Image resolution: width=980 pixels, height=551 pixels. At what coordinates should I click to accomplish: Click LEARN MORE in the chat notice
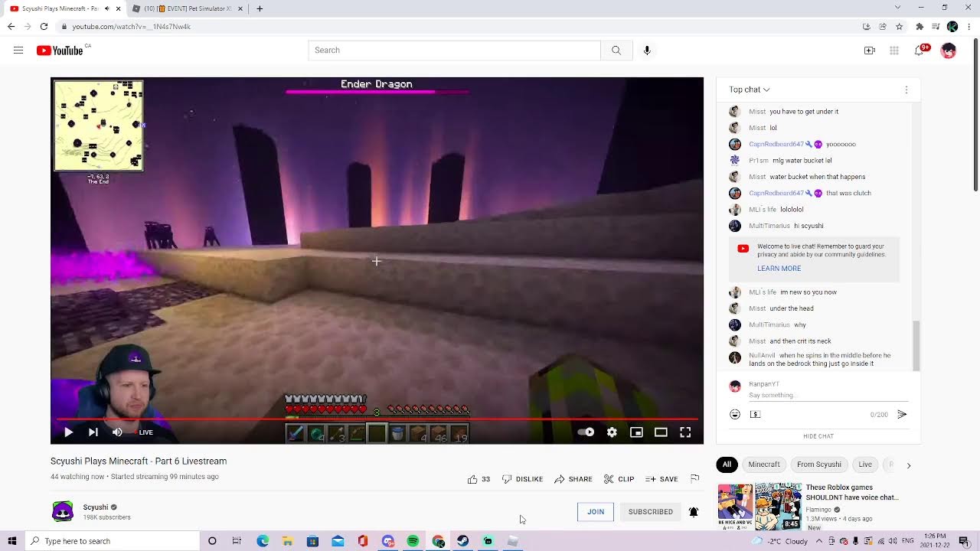779,269
